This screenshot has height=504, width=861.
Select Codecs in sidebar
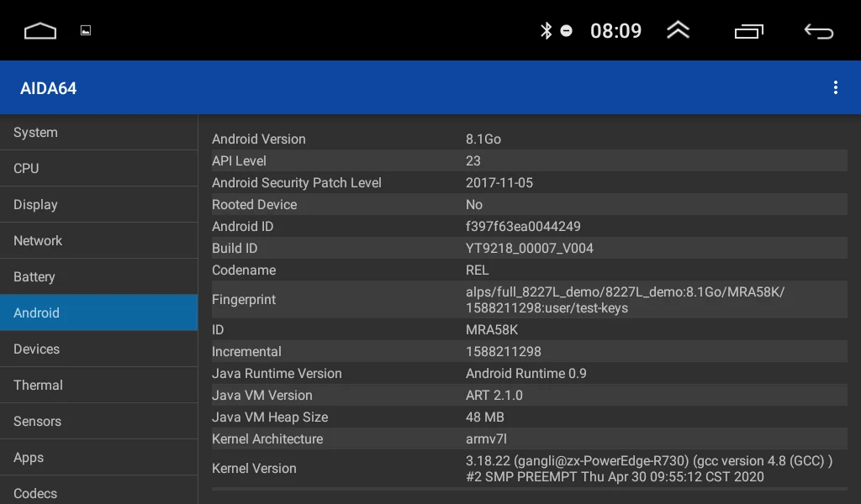pyautogui.click(x=99, y=492)
